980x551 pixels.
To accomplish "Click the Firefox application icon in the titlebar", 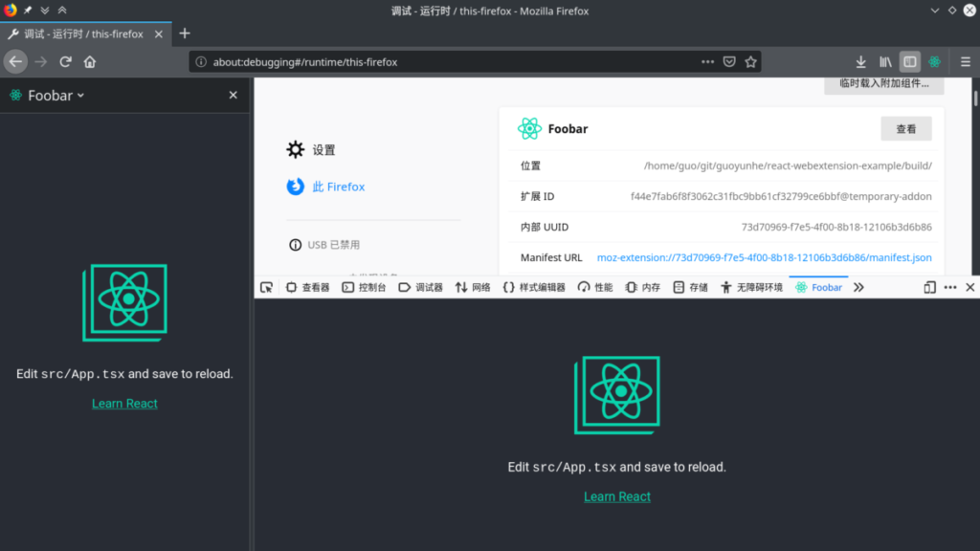I will pyautogui.click(x=10, y=10).
